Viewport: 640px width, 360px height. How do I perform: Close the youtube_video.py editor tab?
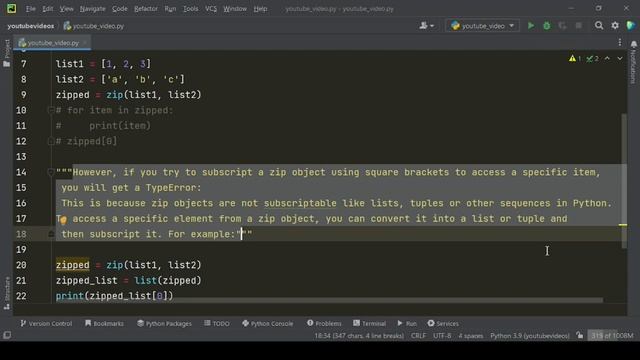click(x=85, y=42)
